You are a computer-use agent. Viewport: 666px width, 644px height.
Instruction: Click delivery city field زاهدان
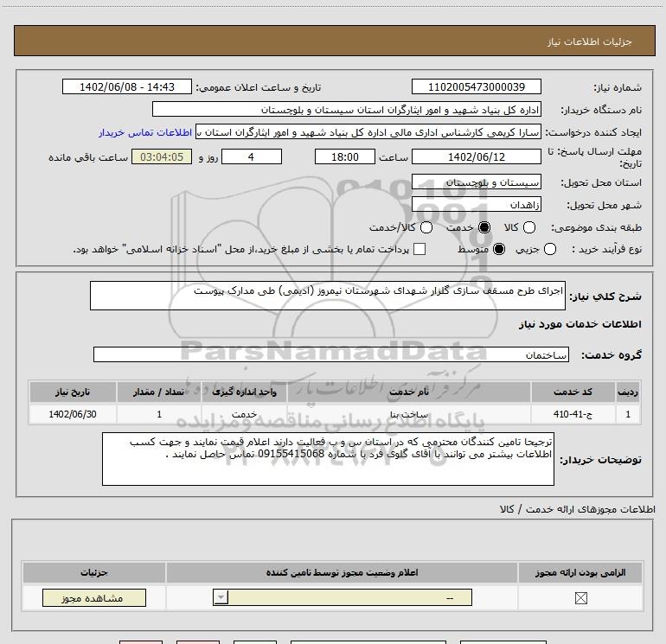coord(476,204)
